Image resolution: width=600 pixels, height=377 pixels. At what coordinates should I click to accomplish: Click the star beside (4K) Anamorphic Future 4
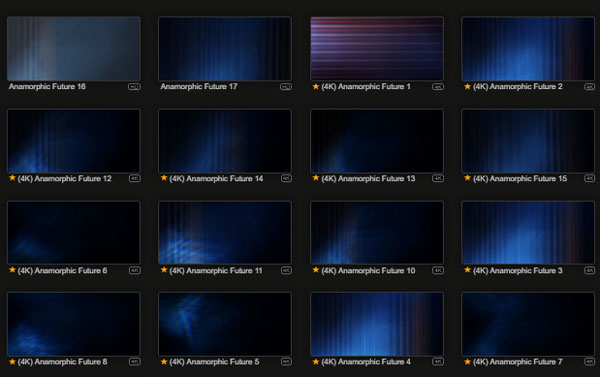(x=316, y=361)
